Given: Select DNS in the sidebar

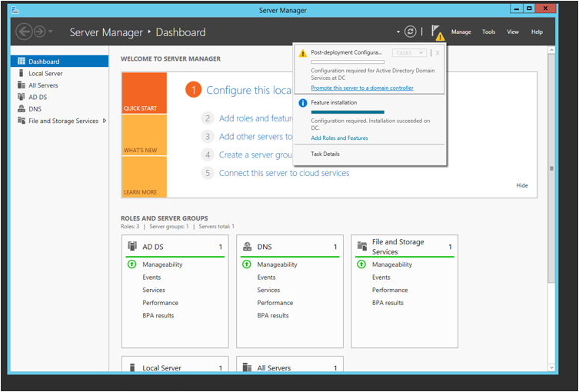Looking at the screenshot, I should pyautogui.click(x=59, y=108).
